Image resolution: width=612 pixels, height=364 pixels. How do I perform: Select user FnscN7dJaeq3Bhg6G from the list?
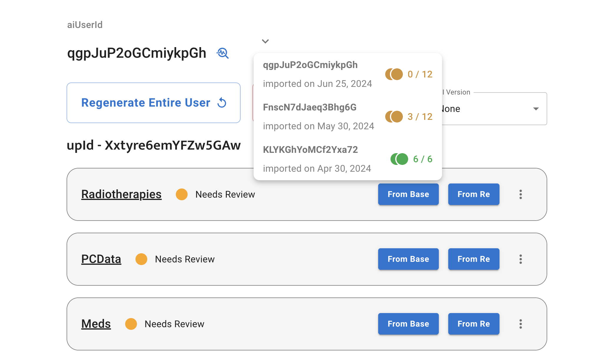(310, 107)
